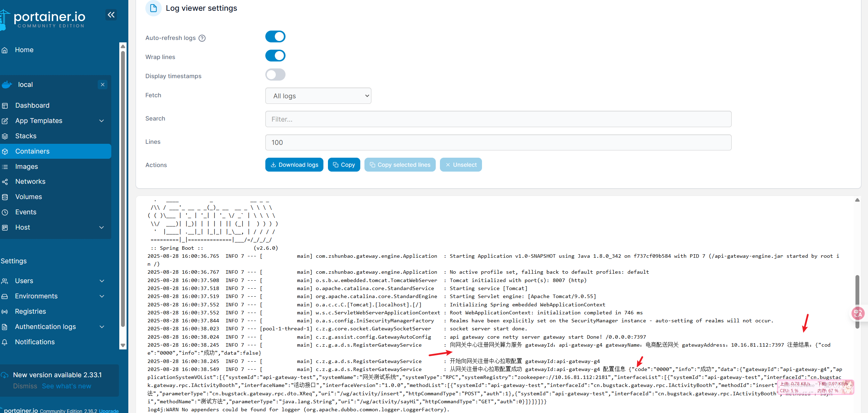Click the Notifications bell icon
The width and height of the screenshot is (868, 413).
tap(5, 342)
